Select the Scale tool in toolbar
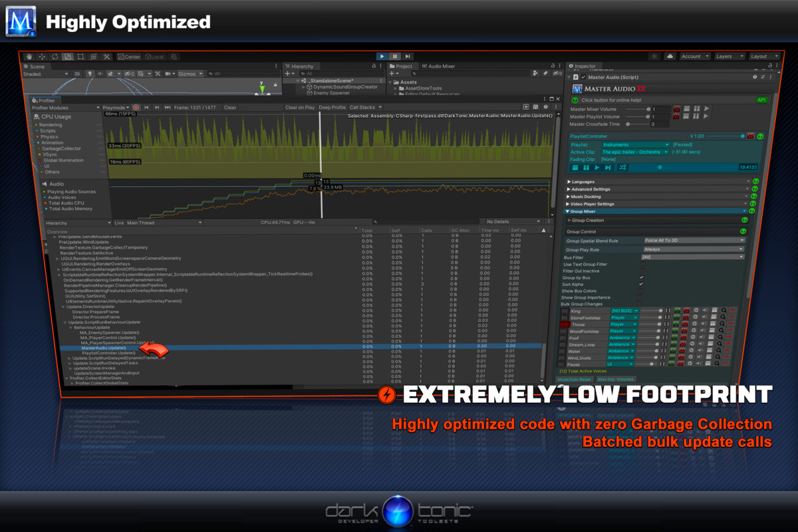 (x=68, y=57)
